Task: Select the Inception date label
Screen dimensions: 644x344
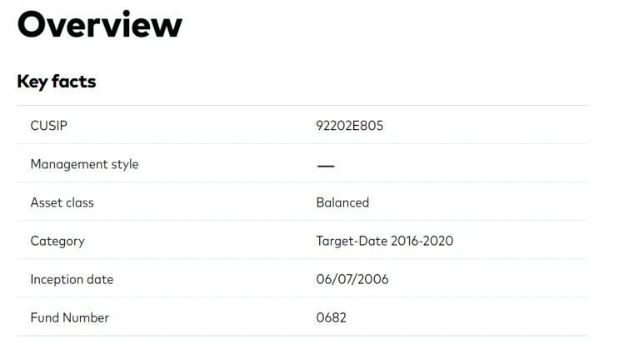Action: click(x=72, y=280)
